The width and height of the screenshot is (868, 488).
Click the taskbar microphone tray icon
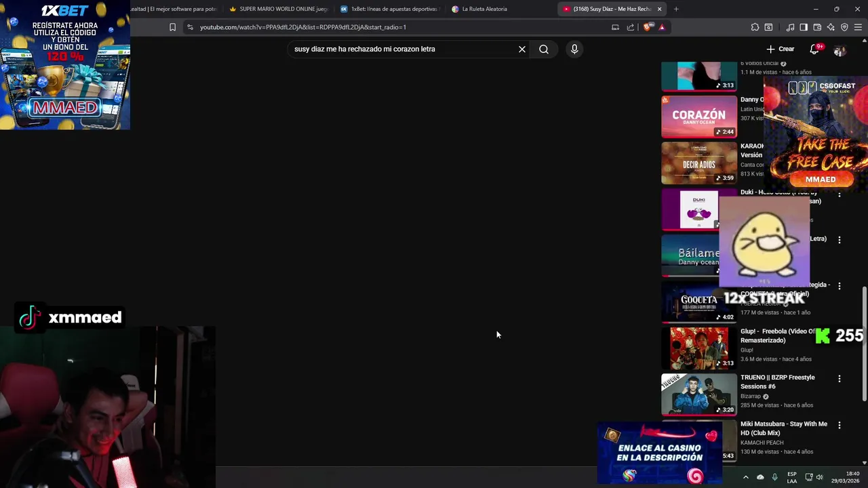(x=774, y=477)
